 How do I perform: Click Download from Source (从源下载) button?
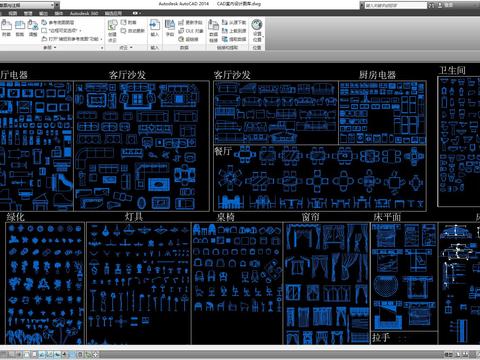(x=234, y=22)
